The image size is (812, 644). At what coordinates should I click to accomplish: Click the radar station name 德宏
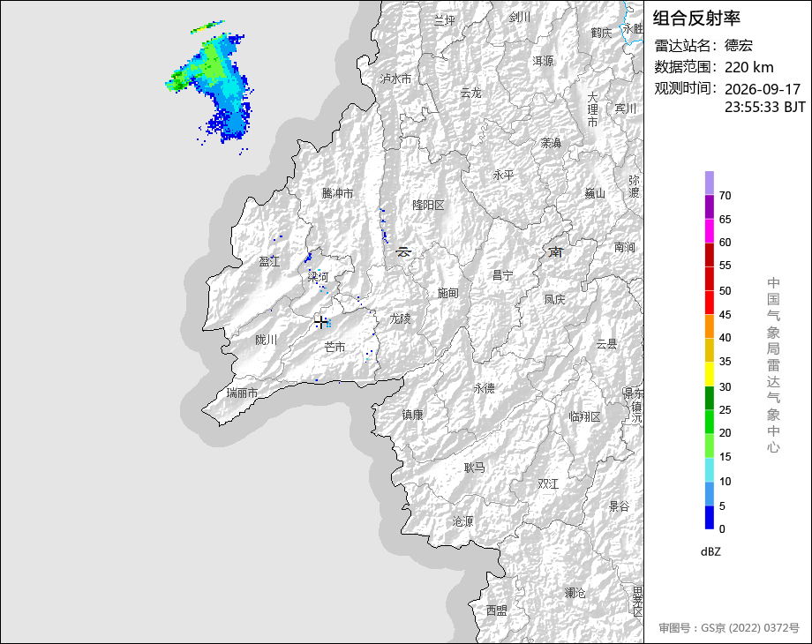pos(739,46)
